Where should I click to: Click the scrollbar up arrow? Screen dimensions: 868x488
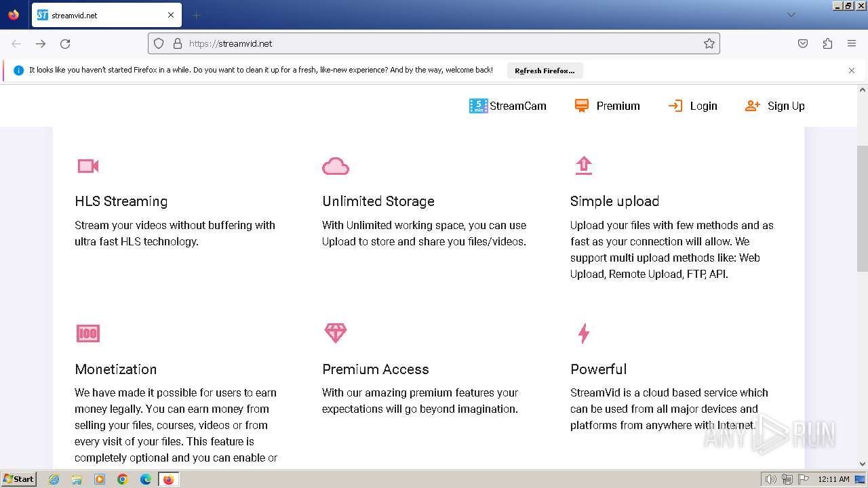pyautogui.click(x=863, y=89)
